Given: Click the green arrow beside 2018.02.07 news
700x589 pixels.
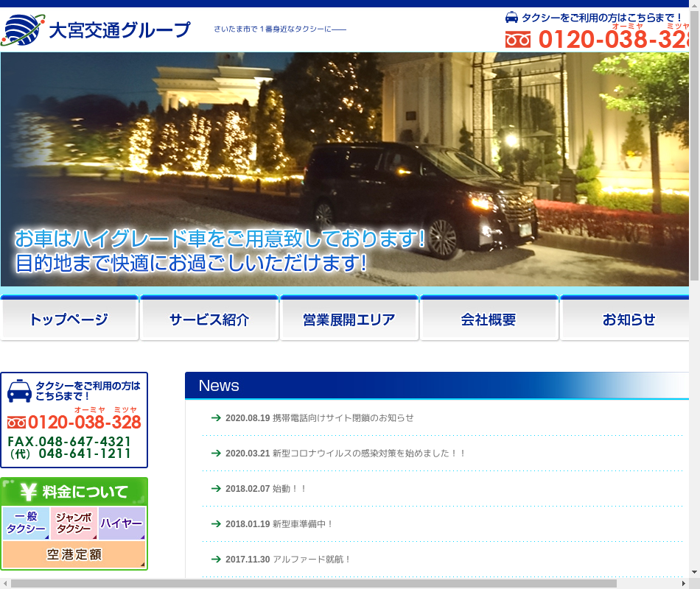Looking at the screenshot, I should point(216,488).
